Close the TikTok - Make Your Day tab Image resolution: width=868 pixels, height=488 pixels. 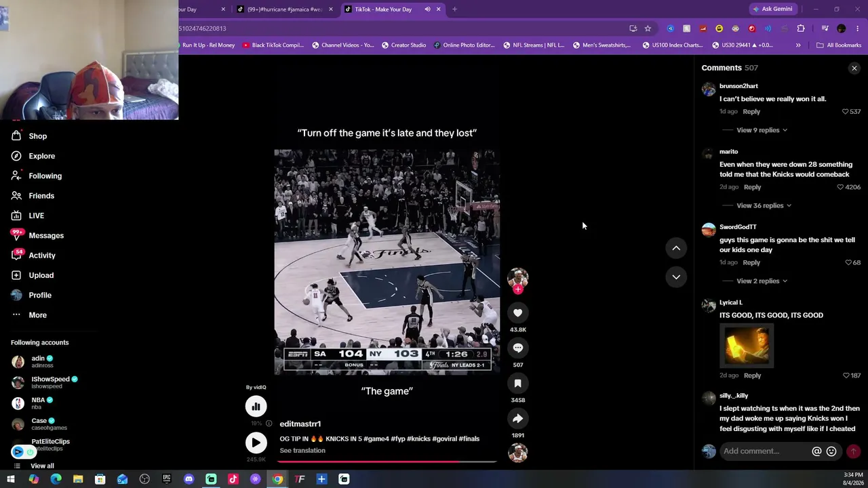439,9
